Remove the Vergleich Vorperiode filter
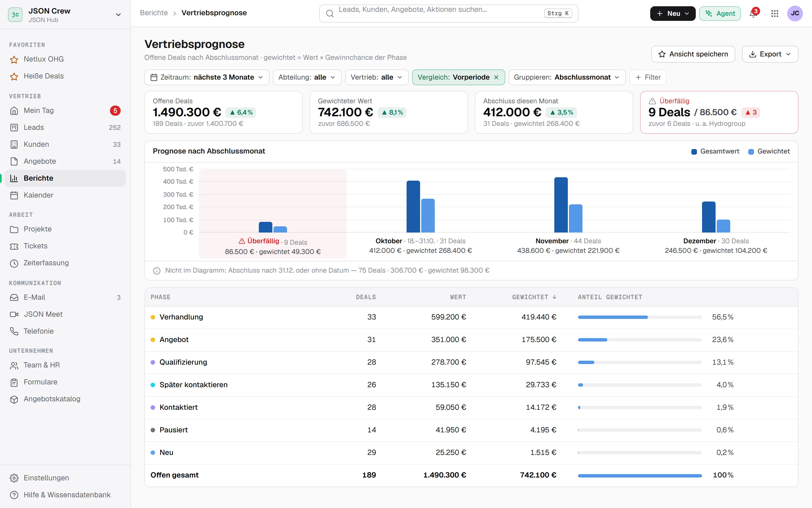Screen dimensions: 812x508 click(x=496, y=77)
